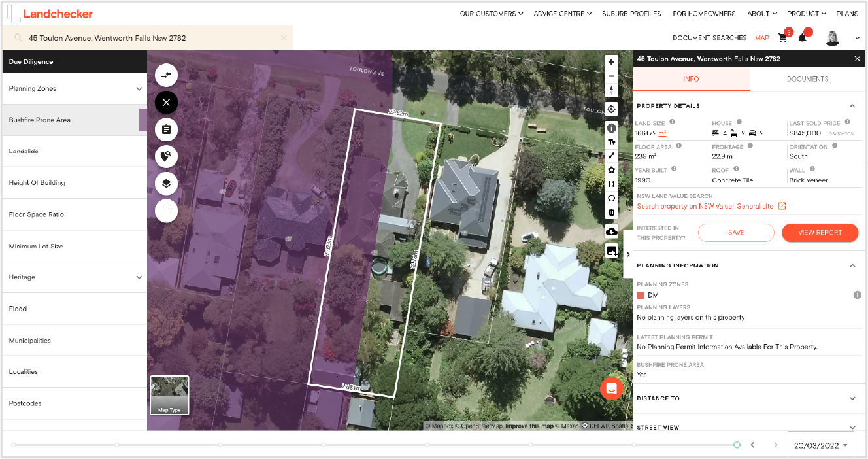Click the search magnifier icon
This screenshot has height=459, width=868.
tap(18, 38)
